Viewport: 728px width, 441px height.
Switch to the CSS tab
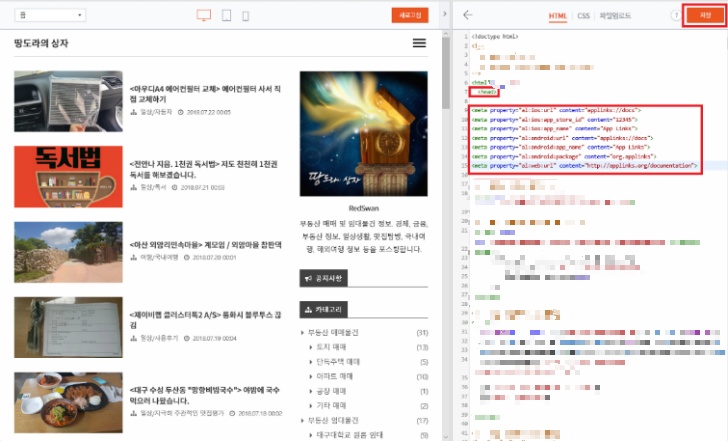click(583, 16)
